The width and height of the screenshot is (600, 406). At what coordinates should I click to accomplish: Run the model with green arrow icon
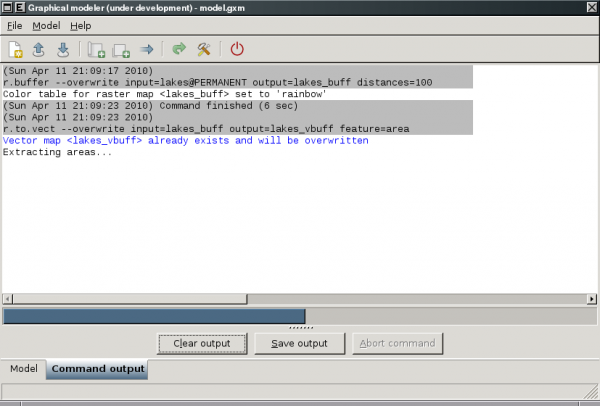179,48
